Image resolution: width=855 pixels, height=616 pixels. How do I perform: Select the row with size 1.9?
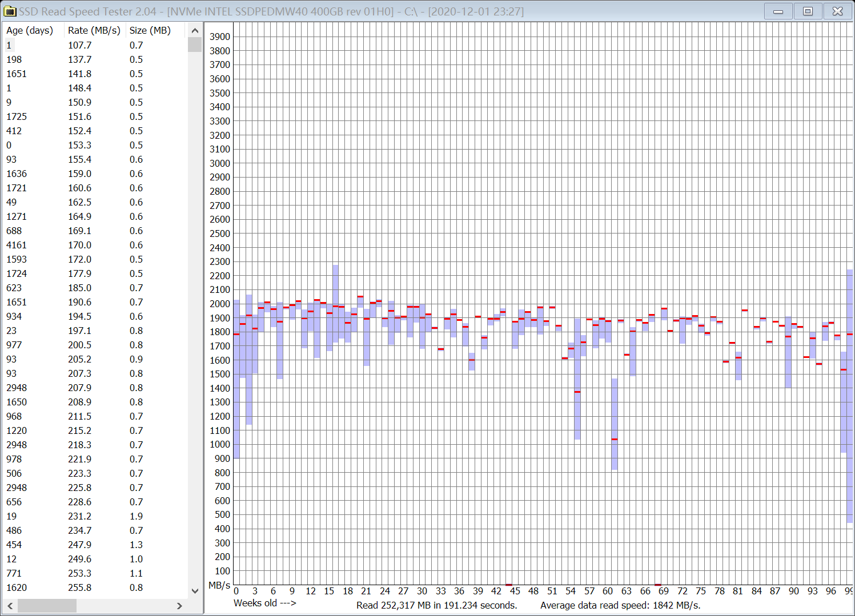click(x=95, y=516)
